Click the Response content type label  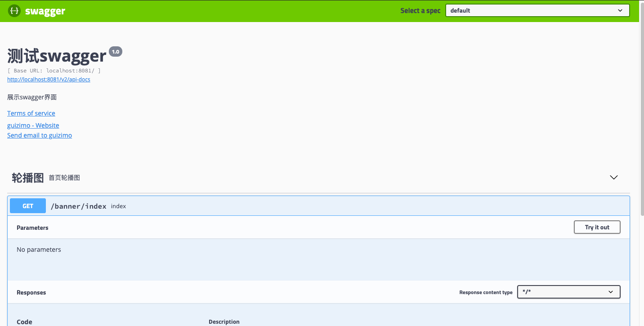point(486,292)
